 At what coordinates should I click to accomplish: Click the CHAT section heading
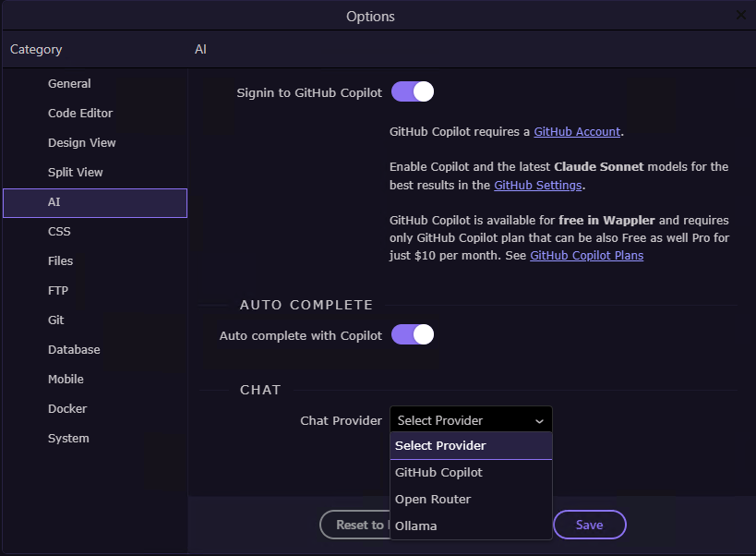(260, 390)
